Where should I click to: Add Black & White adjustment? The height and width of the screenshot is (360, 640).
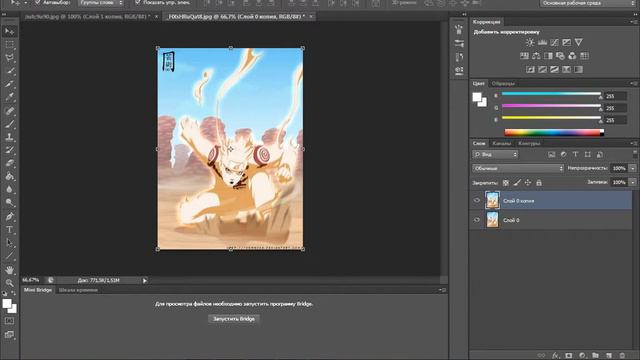[548, 56]
